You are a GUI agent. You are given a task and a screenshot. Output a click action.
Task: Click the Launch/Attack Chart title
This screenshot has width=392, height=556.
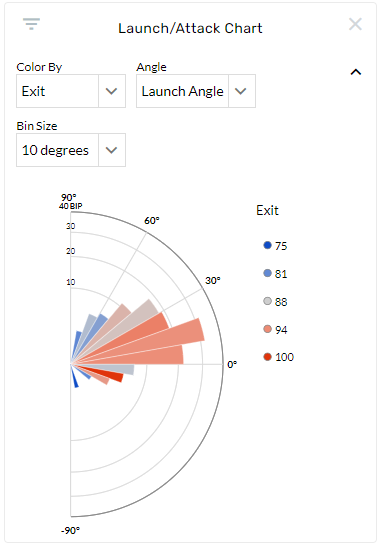[x=190, y=28]
